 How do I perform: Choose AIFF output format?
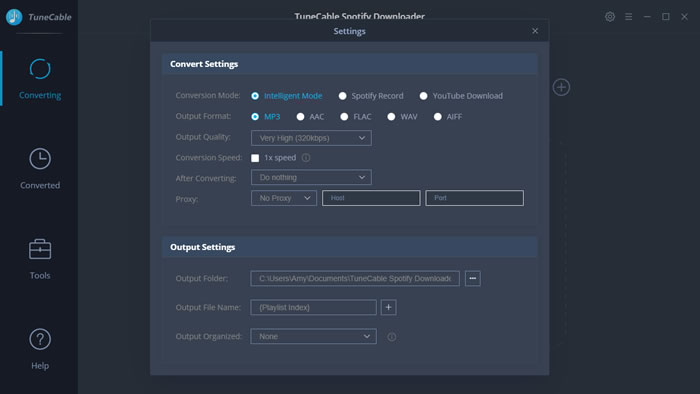(x=438, y=116)
